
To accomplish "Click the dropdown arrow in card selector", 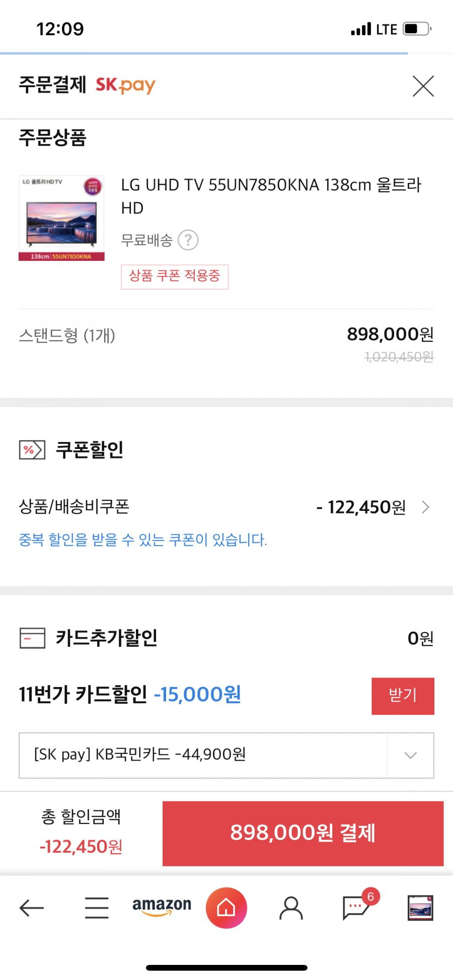I will [411, 755].
